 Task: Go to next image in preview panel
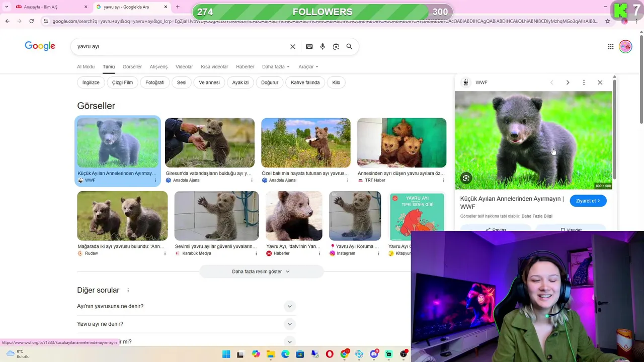(x=568, y=82)
